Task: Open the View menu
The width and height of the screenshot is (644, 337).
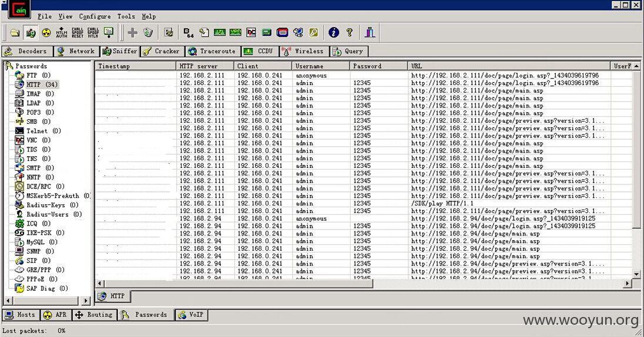Action: 65,16
